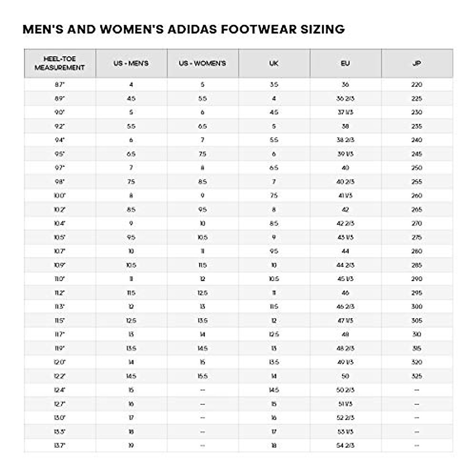Select the EU 42 2/3 size cell
Viewport: 476px width, 476px height.
[x=345, y=223]
